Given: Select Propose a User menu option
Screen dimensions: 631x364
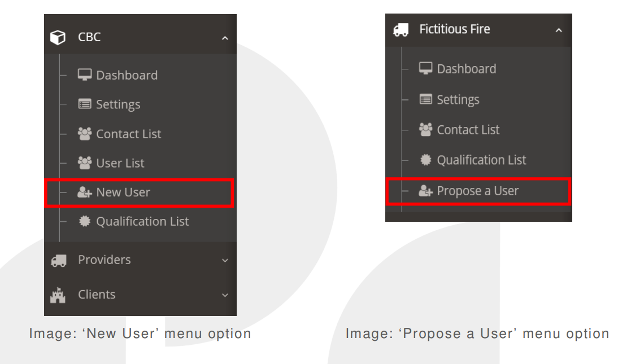Looking at the screenshot, I should (478, 191).
